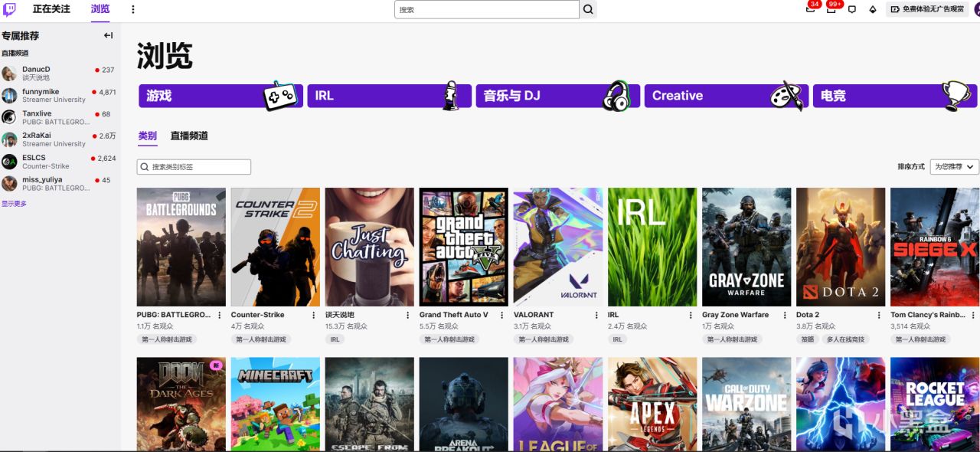The image size is (980, 452).
Task: Open the ESLCS channel in sidebar
Action: [x=60, y=162]
